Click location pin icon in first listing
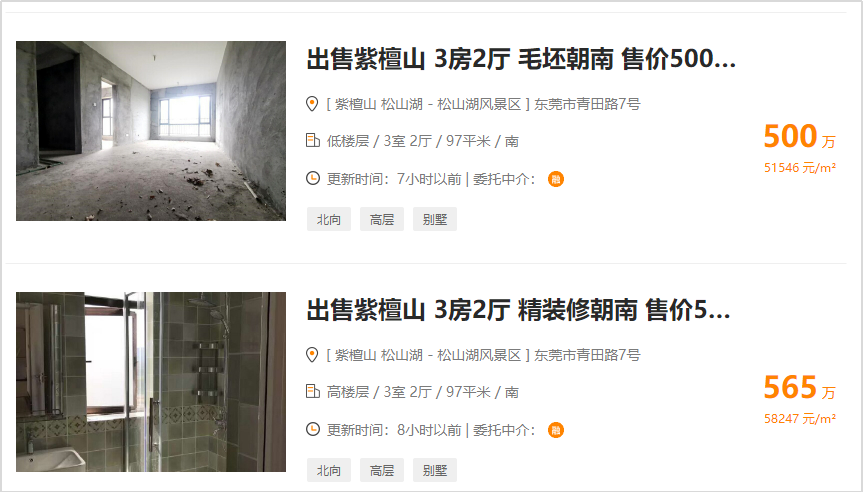Viewport: 863px width, 492px height. tap(312, 103)
